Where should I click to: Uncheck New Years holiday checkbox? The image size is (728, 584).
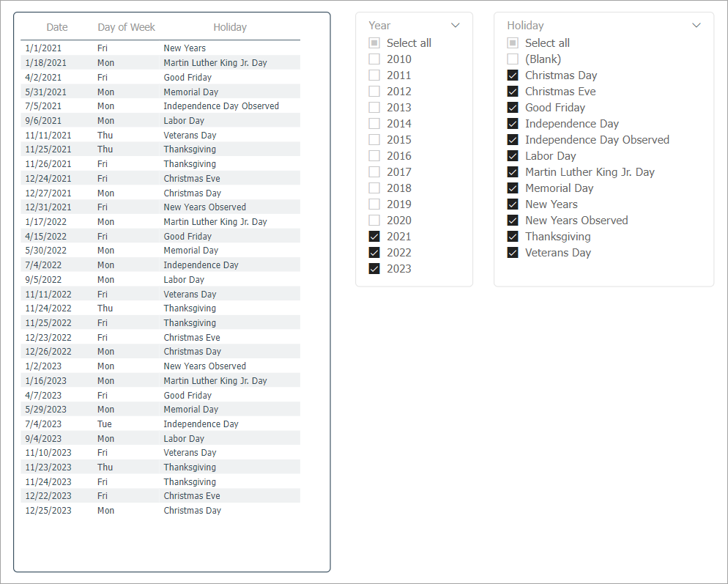(x=513, y=204)
